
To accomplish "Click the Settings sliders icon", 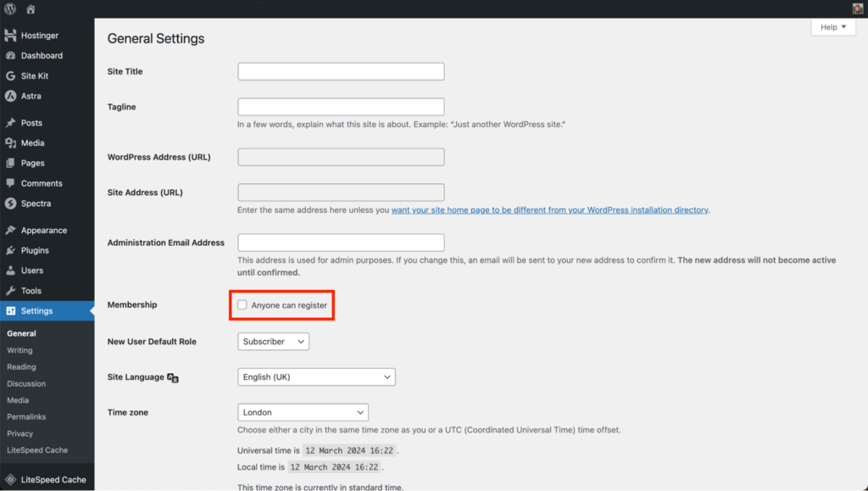I will point(10,311).
